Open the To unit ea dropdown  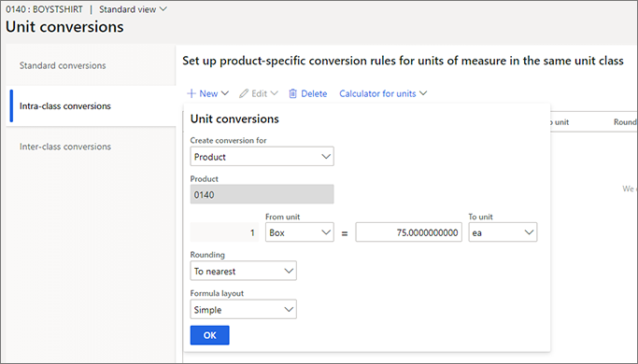click(x=503, y=232)
